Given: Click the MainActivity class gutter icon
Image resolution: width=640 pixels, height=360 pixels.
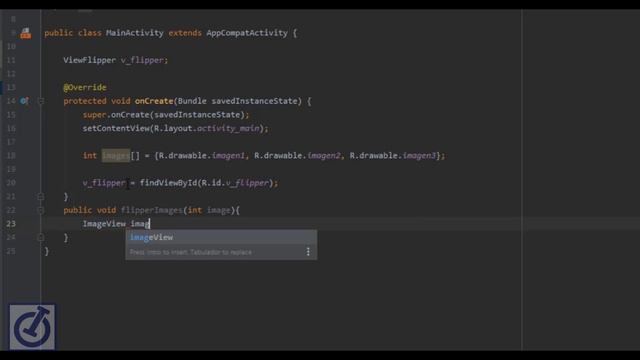Looking at the screenshot, I should (x=26, y=33).
